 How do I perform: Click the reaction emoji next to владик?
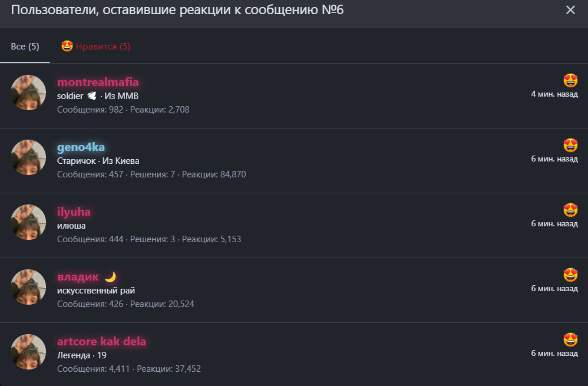click(570, 275)
